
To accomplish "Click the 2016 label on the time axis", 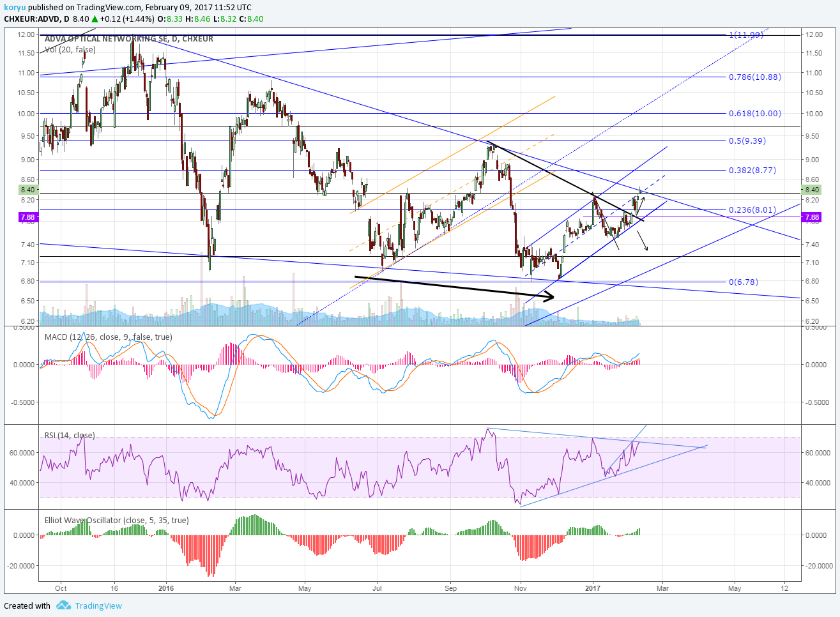I will pos(166,588).
